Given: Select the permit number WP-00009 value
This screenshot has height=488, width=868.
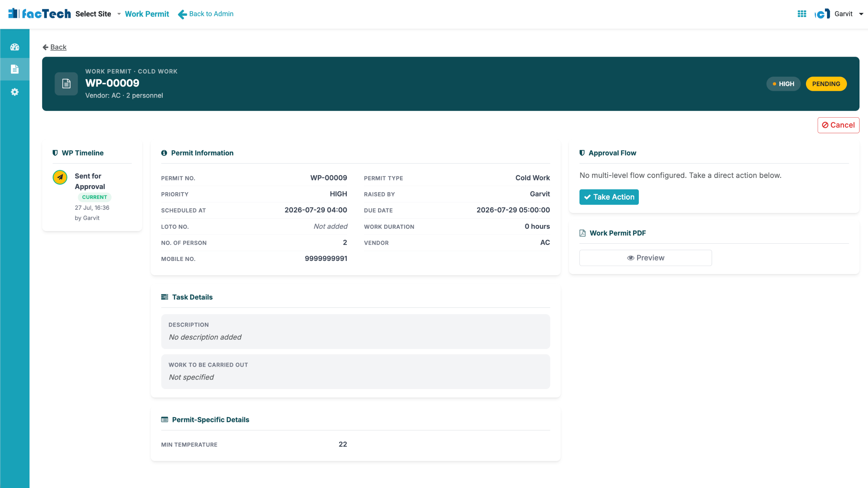Looking at the screenshot, I should click(329, 178).
